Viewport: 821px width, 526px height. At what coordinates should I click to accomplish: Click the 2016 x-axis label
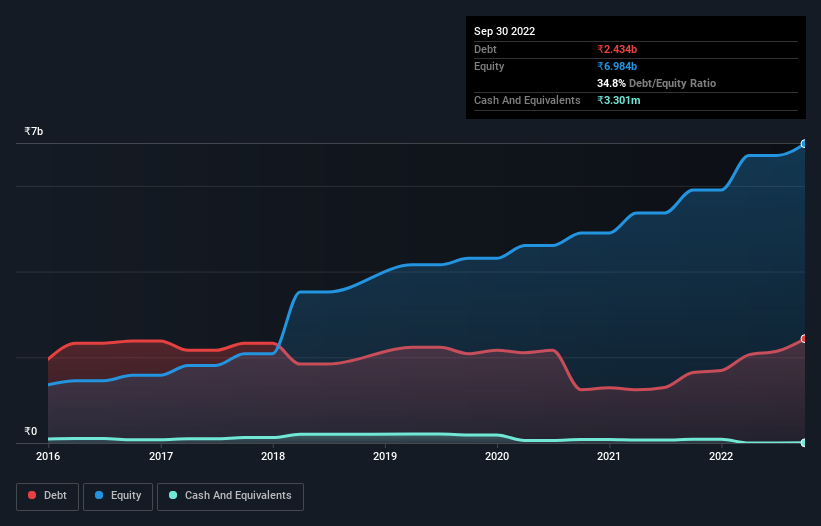[48, 456]
